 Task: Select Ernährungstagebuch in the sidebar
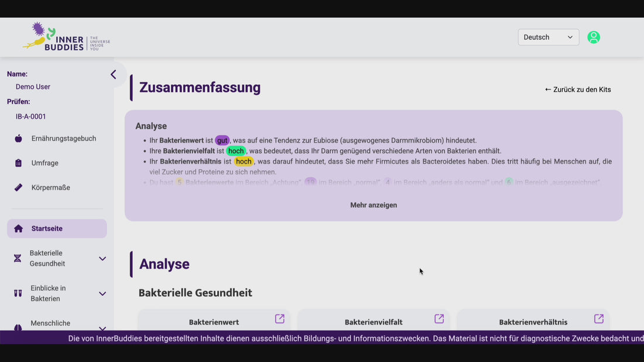coord(63,139)
